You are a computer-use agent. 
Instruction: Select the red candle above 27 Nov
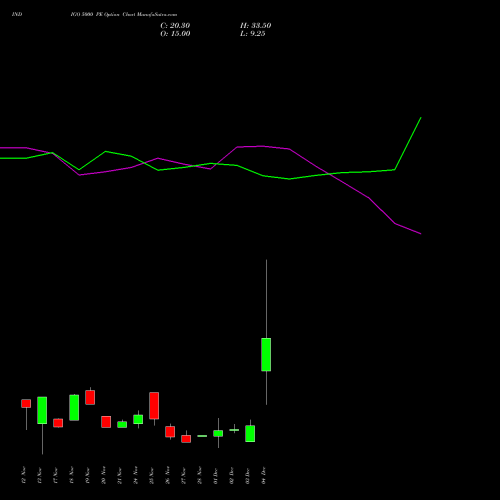[x=186, y=438]
